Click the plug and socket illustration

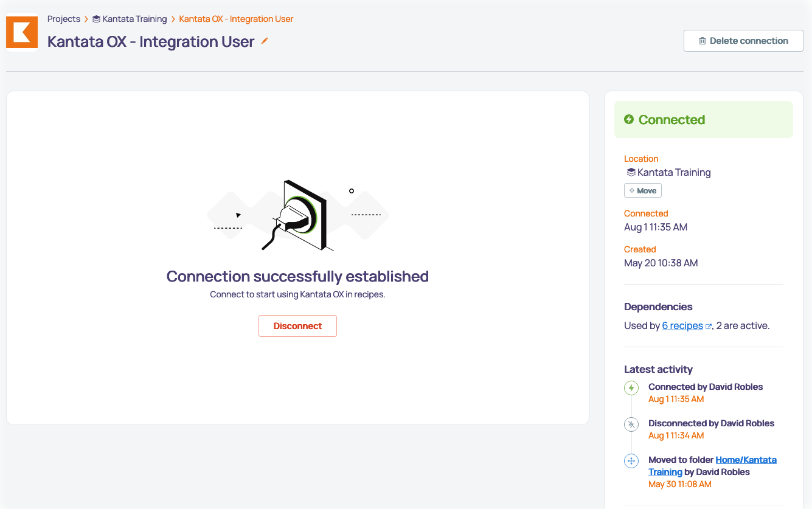[x=298, y=215]
